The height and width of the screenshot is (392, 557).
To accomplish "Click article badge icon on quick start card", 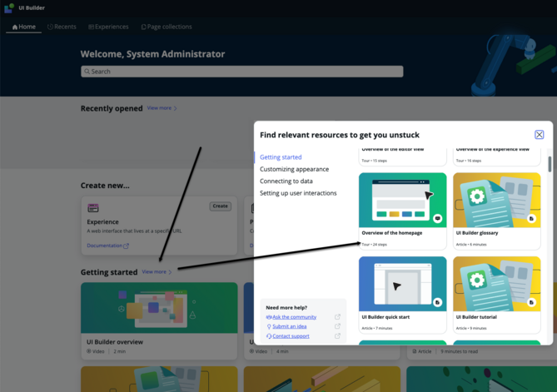I will tap(438, 302).
